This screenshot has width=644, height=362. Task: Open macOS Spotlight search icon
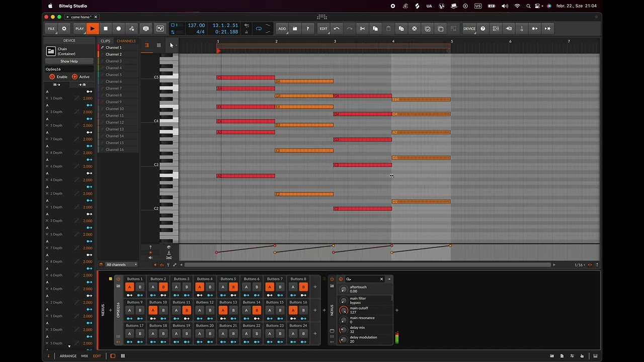point(528,6)
